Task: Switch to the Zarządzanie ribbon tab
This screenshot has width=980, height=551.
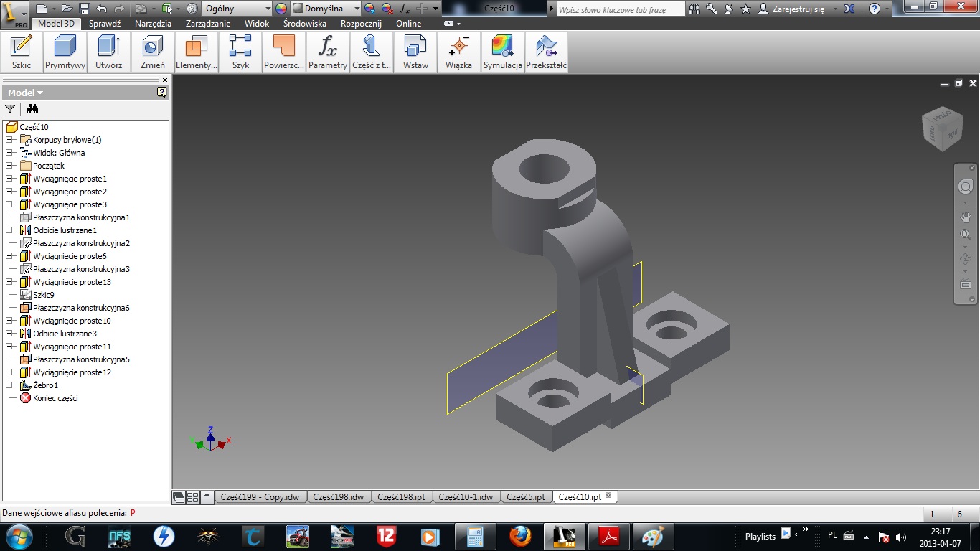Action: 207,24
